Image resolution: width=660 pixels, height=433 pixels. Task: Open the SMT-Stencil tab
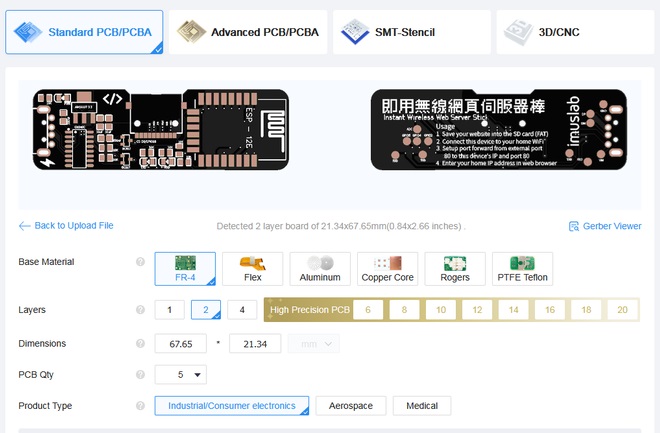(x=410, y=32)
